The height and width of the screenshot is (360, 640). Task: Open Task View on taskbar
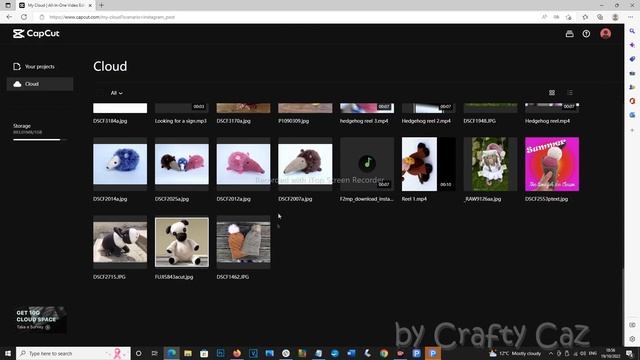tap(155, 353)
